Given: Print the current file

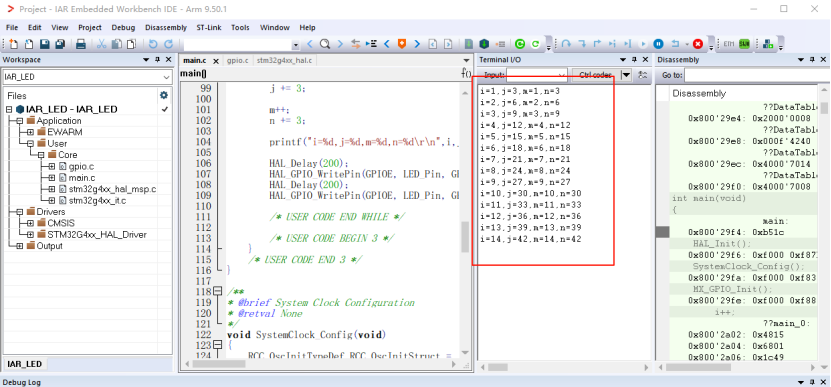Looking at the screenshot, I should pyautogui.click(x=81, y=44).
